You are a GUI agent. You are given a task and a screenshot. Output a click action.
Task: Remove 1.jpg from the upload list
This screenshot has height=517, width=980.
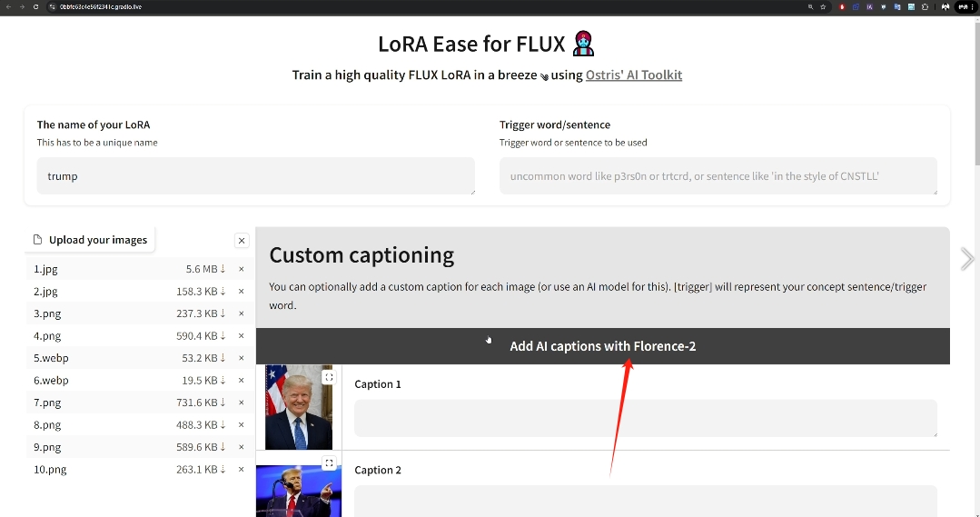tap(242, 269)
